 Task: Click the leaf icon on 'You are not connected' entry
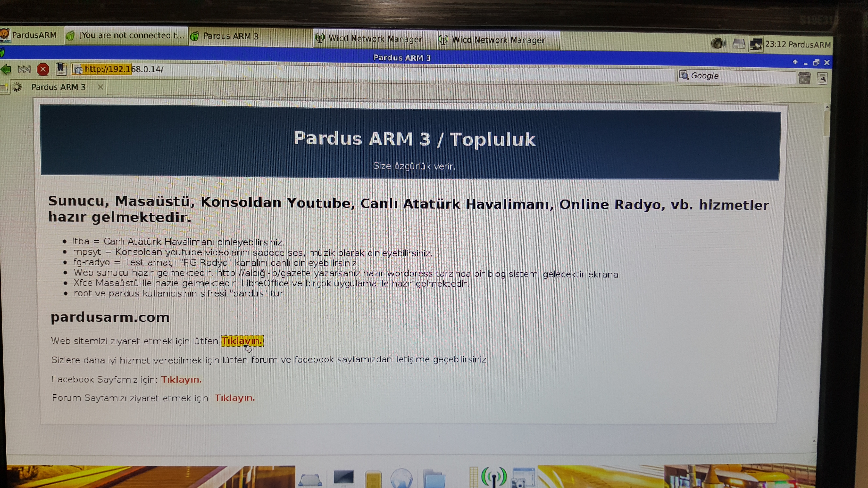coord(70,35)
